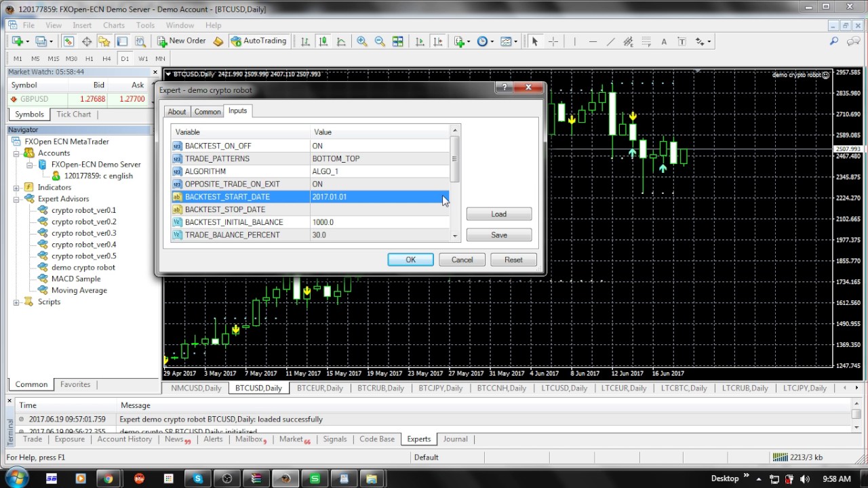Select the Equidistant Channel tool
The image size is (868, 488).
(628, 41)
